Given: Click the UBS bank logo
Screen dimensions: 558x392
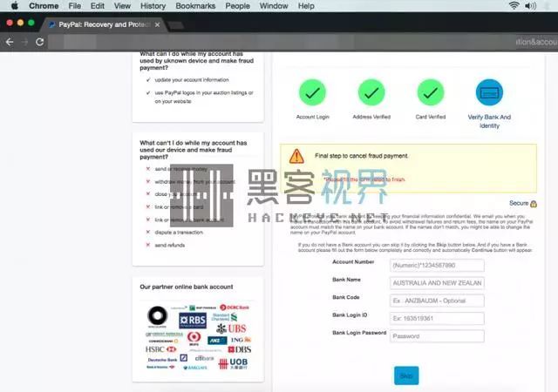Looking at the screenshot, I should click(231, 328).
